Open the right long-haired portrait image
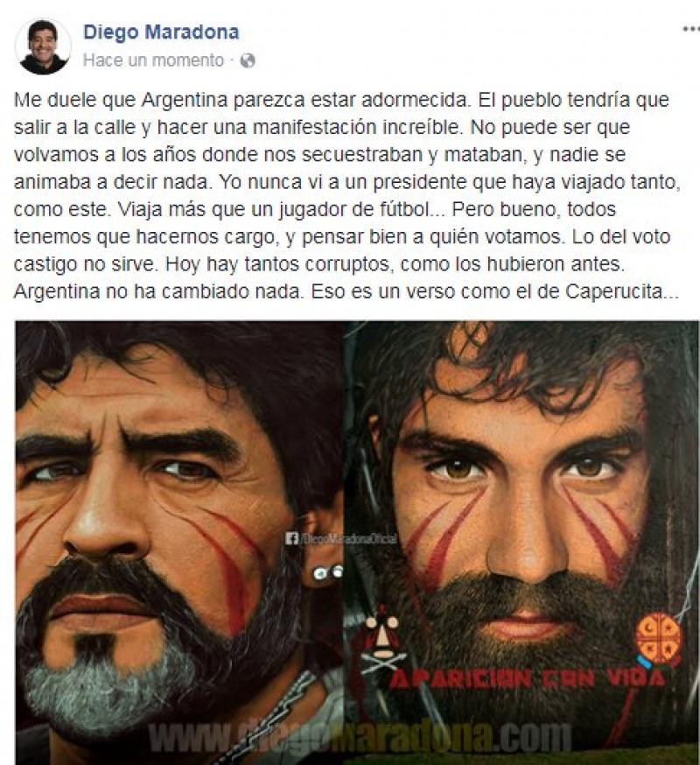This screenshot has height=765, width=700. [x=521, y=543]
